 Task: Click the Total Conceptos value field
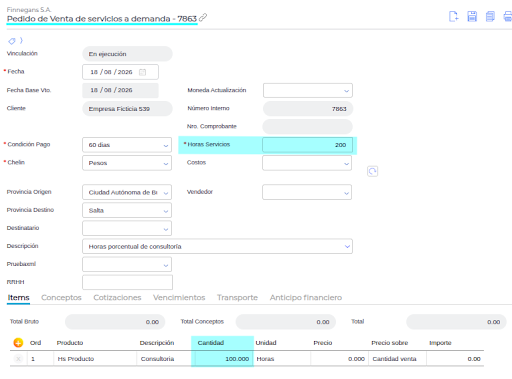tap(286, 322)
